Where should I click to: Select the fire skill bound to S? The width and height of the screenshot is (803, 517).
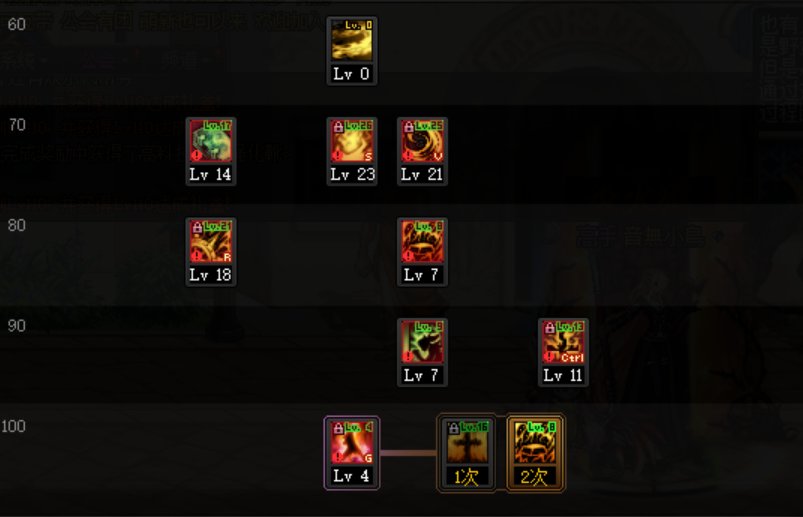pyautogui.click(x=352, y=141)
